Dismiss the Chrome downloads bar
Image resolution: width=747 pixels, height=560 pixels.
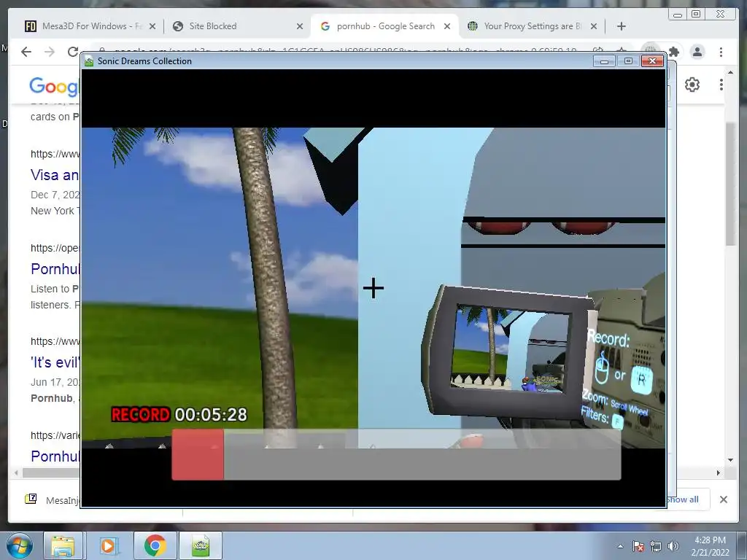[x=723, y=499]
